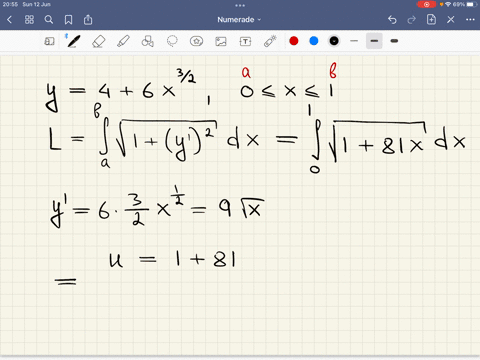The height and width of the screenshot is (360, 480).
Task: Choose the red pen color
Action: click(x=294, y=41)
